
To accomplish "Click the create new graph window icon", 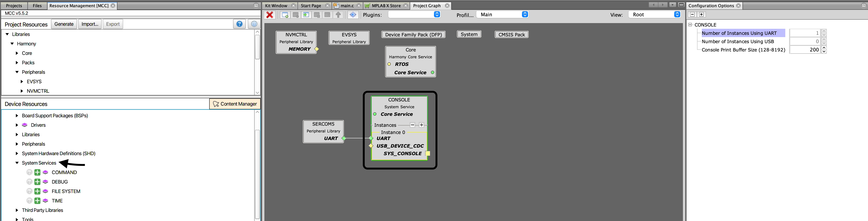I will (x=285, y=14).
